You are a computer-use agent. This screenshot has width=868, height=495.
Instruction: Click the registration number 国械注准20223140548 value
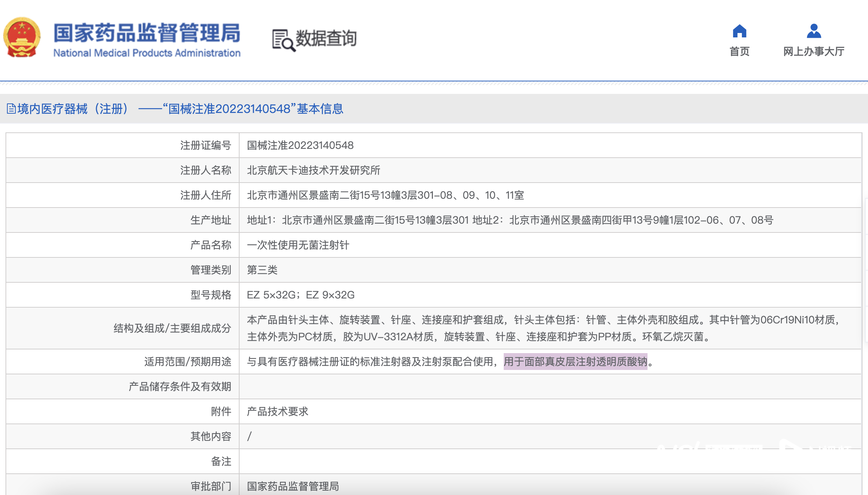pos(300,146)
